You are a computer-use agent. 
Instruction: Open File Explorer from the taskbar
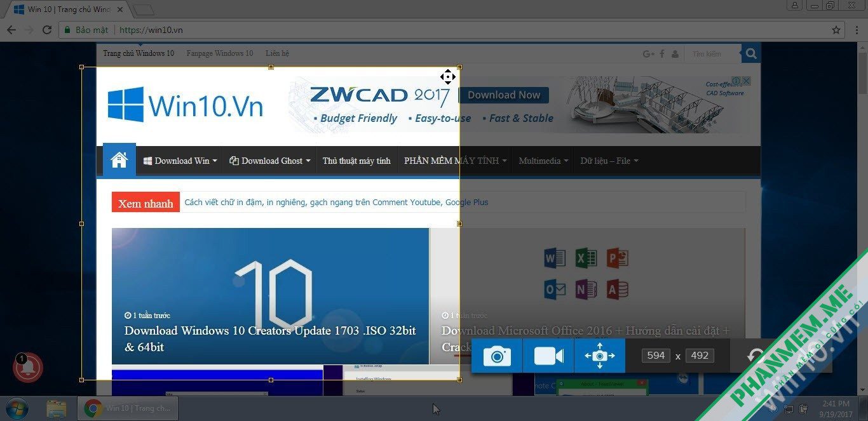coord(57,408)
